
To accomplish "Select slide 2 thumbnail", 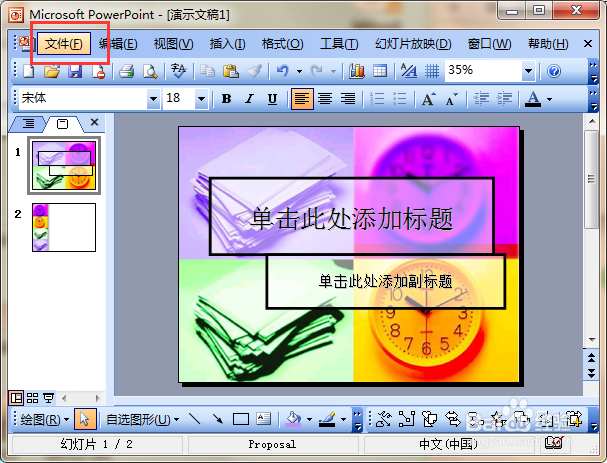I will pyautogui.click(x=64, y=228).
